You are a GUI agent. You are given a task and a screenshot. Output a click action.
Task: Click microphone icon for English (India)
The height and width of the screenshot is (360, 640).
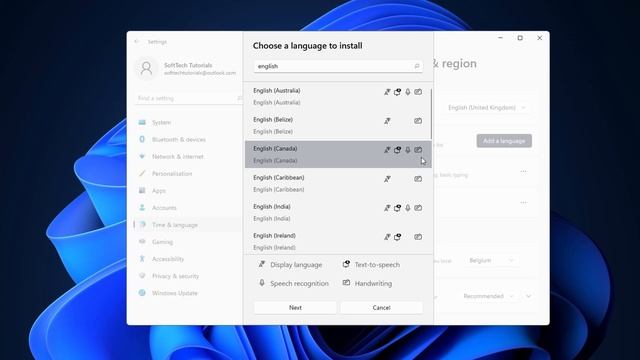point(408,208)
